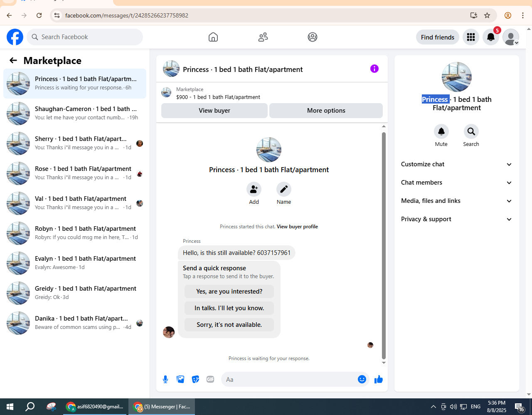
Task: Edit the chat name with pencil icon
Action: pos(284,189)
